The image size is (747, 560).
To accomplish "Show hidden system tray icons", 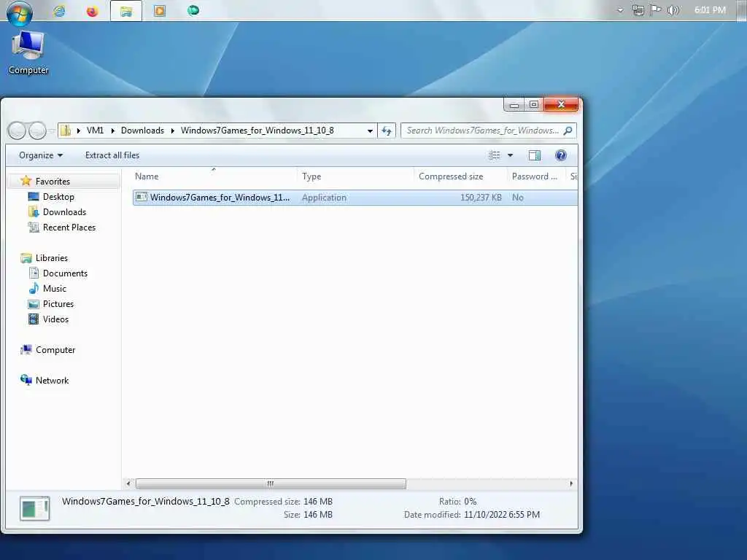I will click(620, 10).
